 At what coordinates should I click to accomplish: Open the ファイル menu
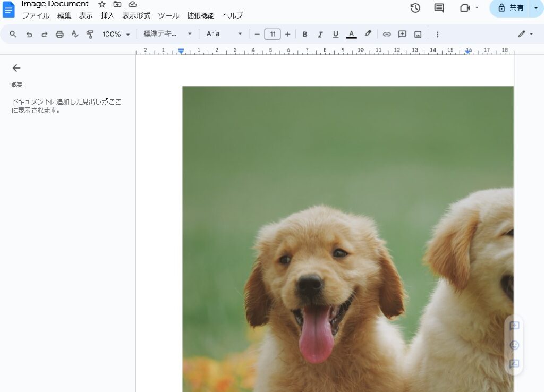pyautogui.click(x=36, y=16)
